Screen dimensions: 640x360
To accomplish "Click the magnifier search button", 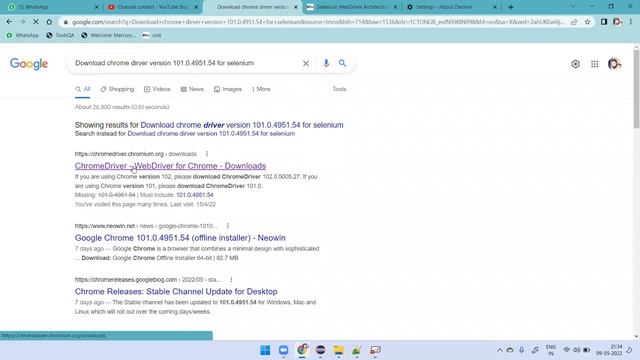I will [x=342, y=63].
